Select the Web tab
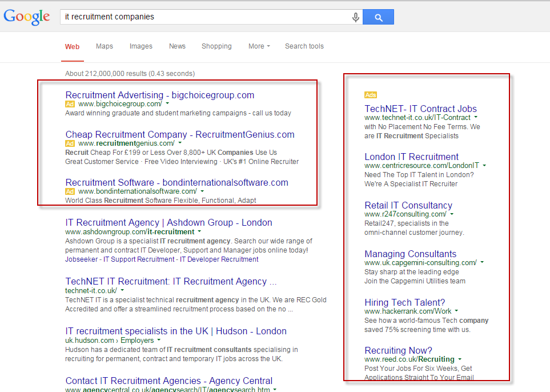Image resolution: width=550 pixels, height=392 pixels. (x=73, y=47)
